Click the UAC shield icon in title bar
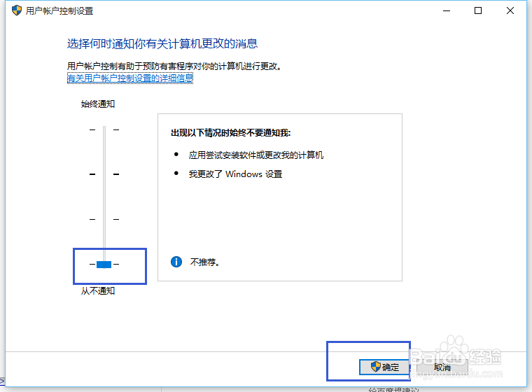The height and width of the screenshot is (392, 532). (17, 10)
